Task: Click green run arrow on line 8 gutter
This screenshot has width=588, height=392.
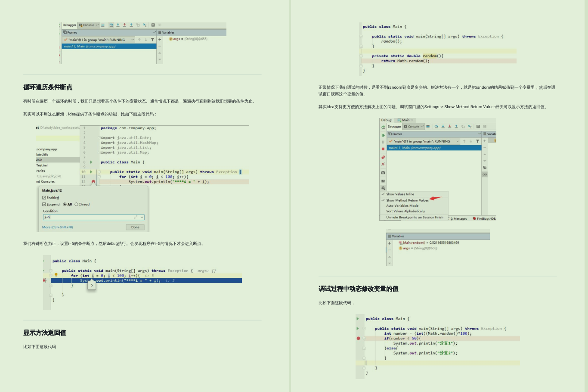Action: pos(91,162)
